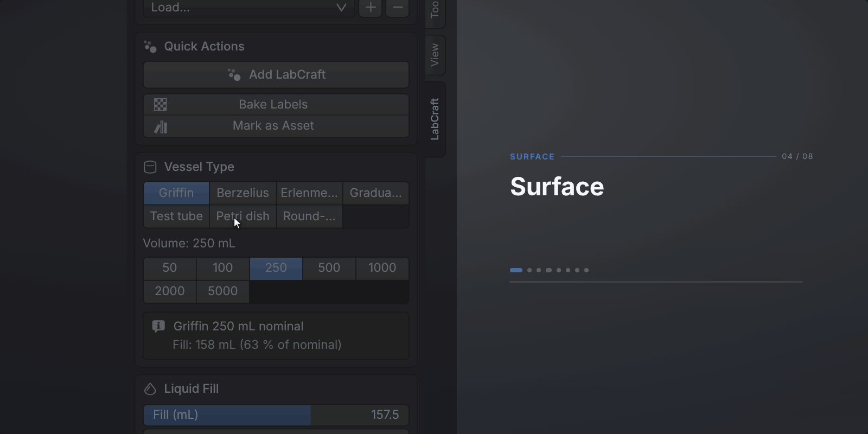The width and height of the screenshot is (868, 434).
Task: Select the Round-bottom vessel type
Action: (x=309, y=216)
